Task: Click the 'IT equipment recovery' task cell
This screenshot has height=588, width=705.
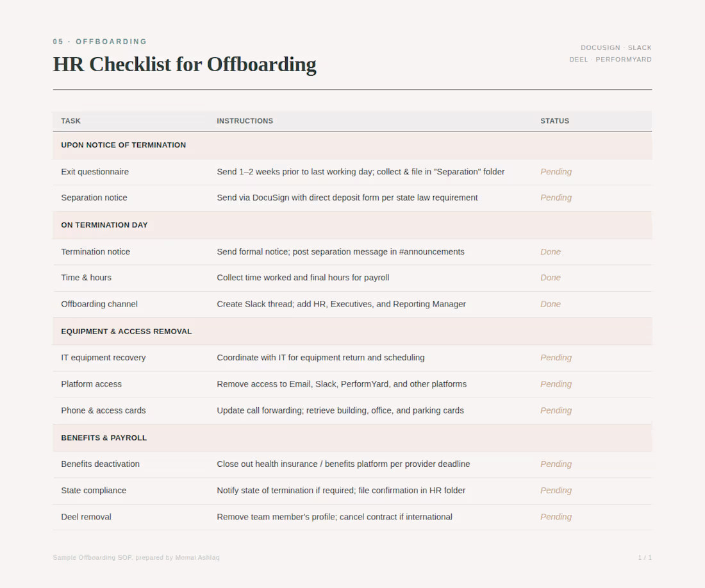Action: click(x=103, y=358)
